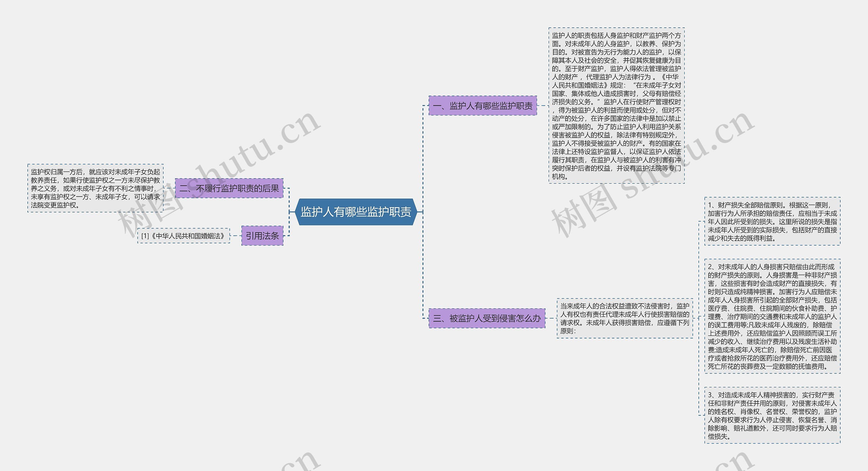Viewport: 868px width, 471px height.
Task: Select the 二、不履行监护职责的后果 branch node
Action: click(x=229, y=188)
